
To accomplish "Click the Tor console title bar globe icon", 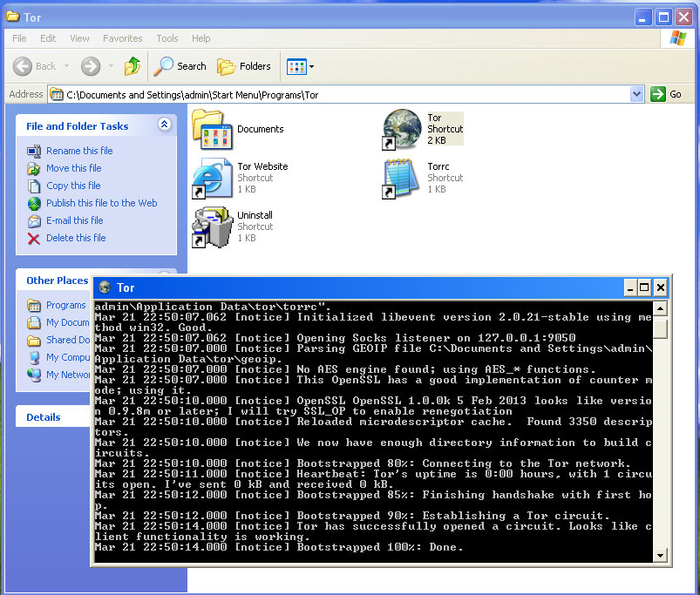I will (x=105, y=287).
